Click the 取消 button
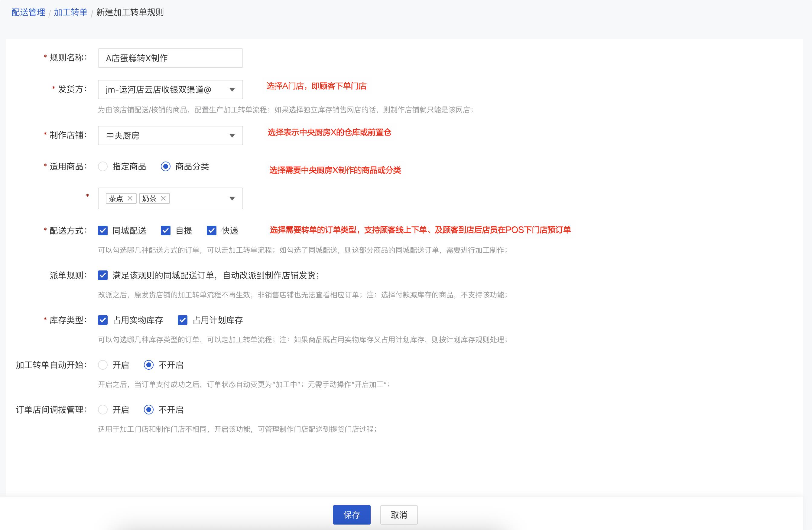 (398, 515)
